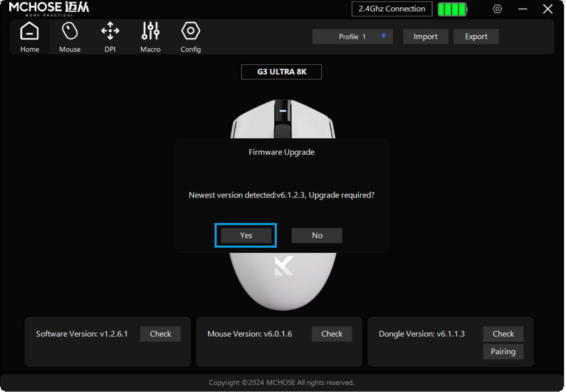
Task: Click the Pairing button
Action: (x=503, y=352)
